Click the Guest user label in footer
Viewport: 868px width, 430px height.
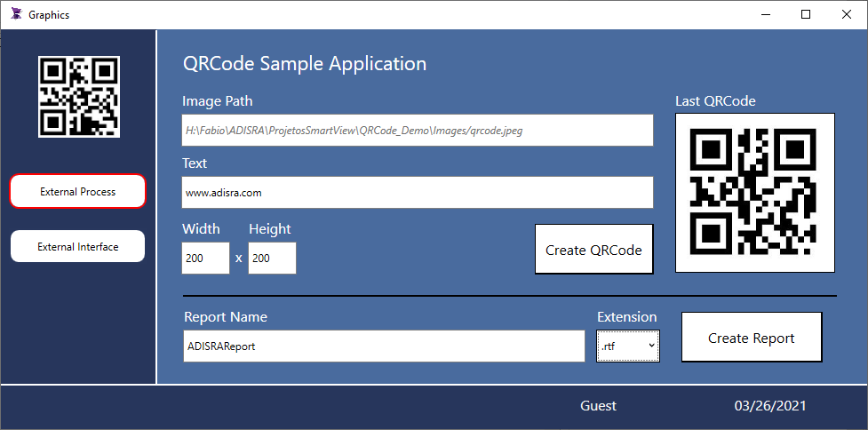599,406
